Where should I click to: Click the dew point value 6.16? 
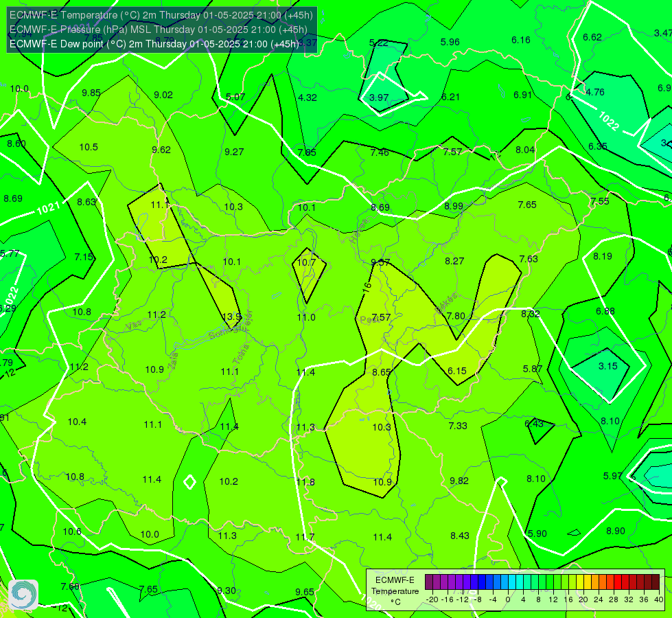(x=521, y=40)
